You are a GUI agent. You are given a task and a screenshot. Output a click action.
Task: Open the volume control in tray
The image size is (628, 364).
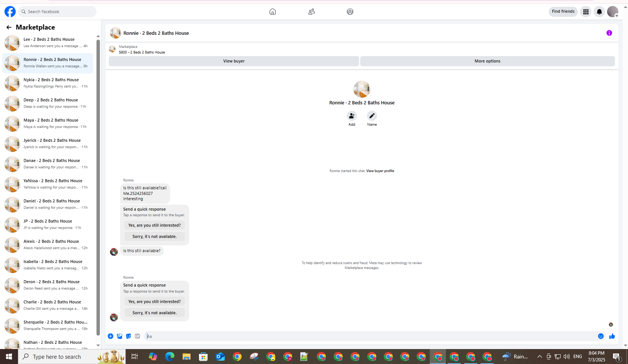[567, 357]
